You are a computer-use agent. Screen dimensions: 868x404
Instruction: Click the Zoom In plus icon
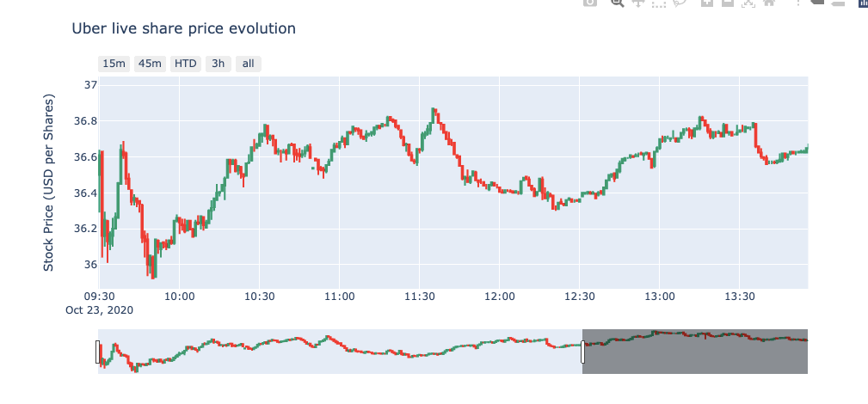coord(707,3)
